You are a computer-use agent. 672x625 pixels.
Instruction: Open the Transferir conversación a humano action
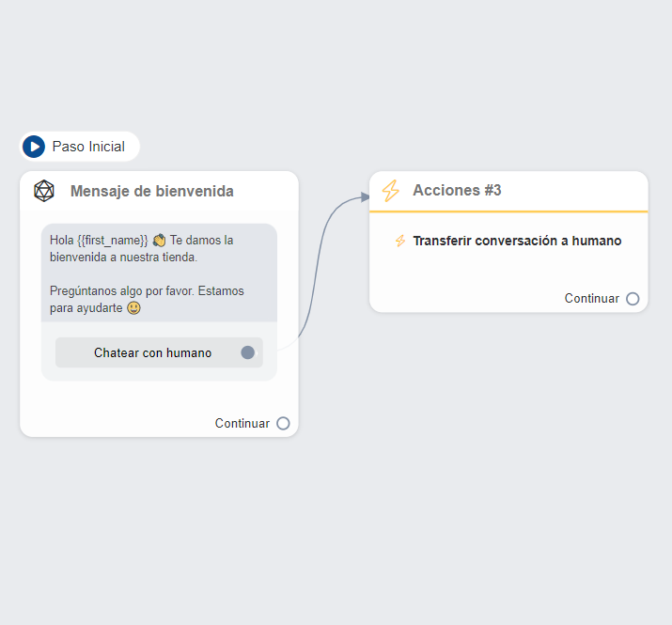point(517,241)
